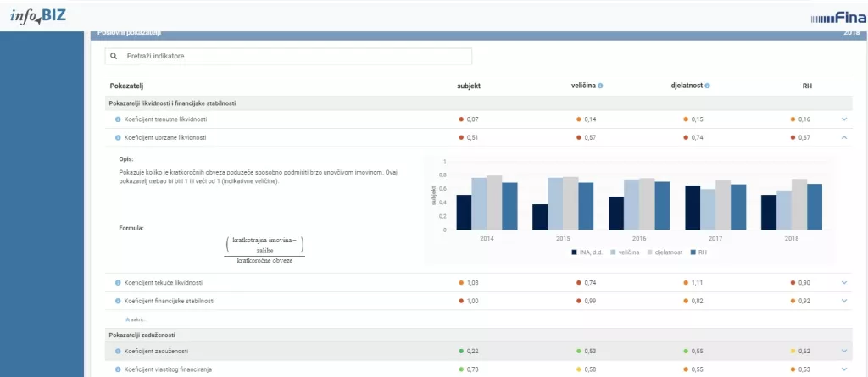868x377 pixels.
Task: Click the search magnifier icon
Action: click(x=114, y=56)
